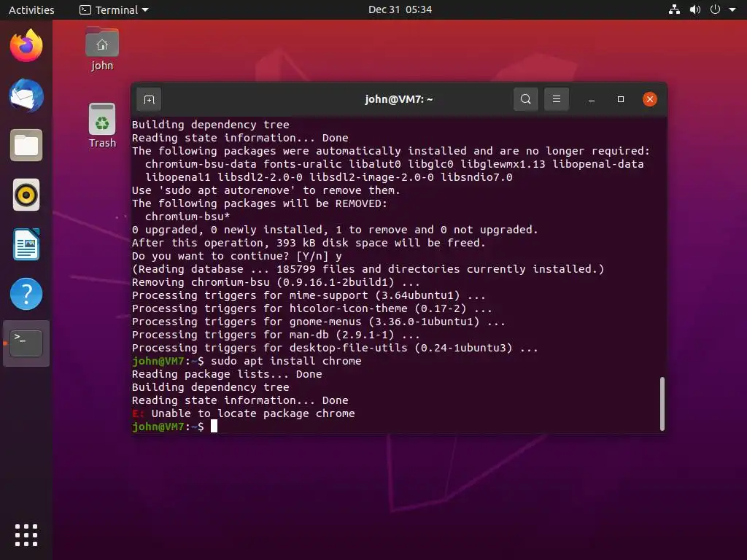Click the john@VM7: ~ title bar text
Screen dimensions: 747x560
coord(399,99)
